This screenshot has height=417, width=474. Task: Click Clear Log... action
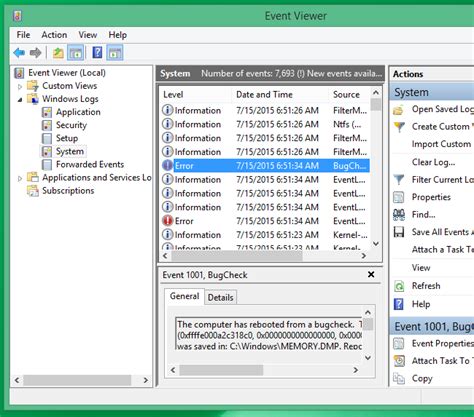[x=433, y=162]
